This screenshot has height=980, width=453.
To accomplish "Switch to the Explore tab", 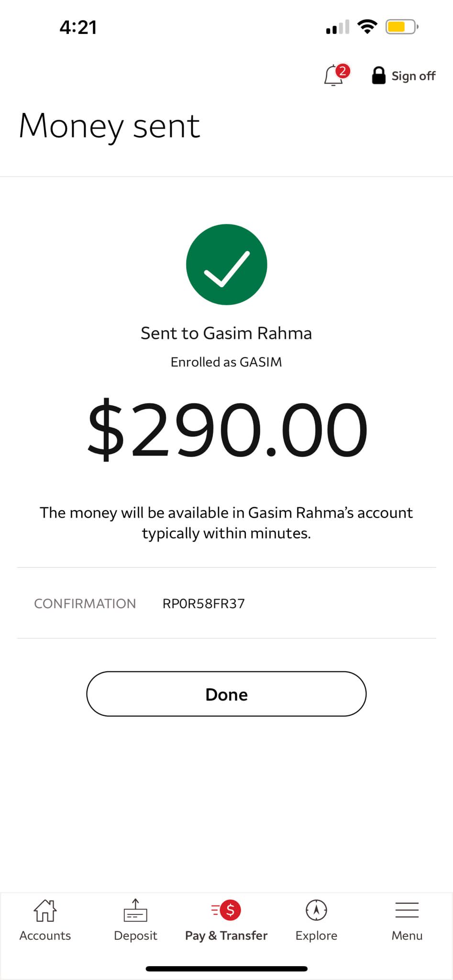I will (316, 935).
